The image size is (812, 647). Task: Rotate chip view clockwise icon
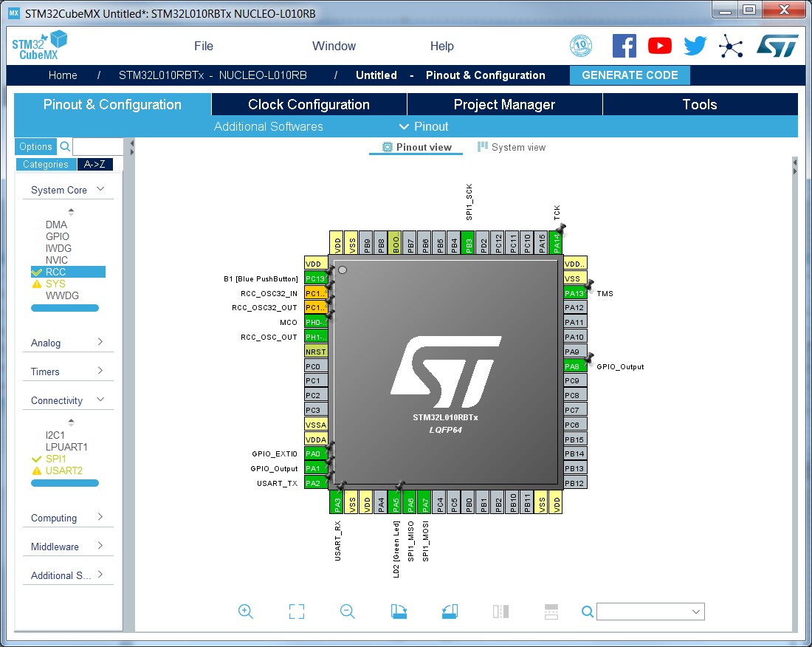398,612
